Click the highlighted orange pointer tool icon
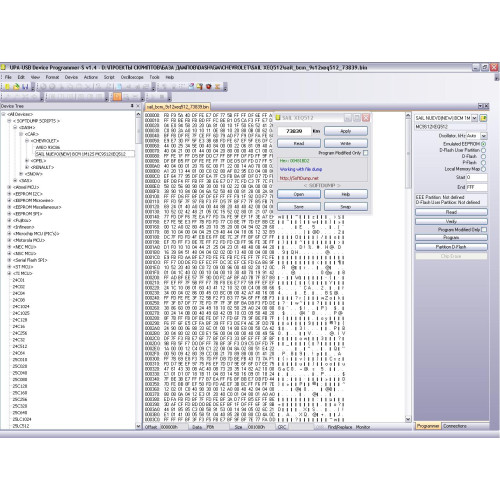This screenshot has height=500, width=500. (x=117, y=97)
